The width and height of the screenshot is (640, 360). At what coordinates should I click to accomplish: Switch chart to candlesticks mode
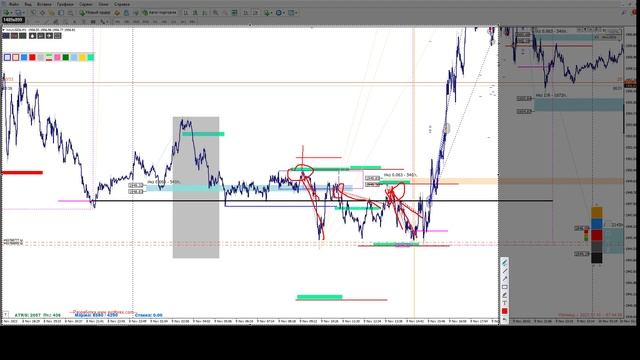coord(195,13)
